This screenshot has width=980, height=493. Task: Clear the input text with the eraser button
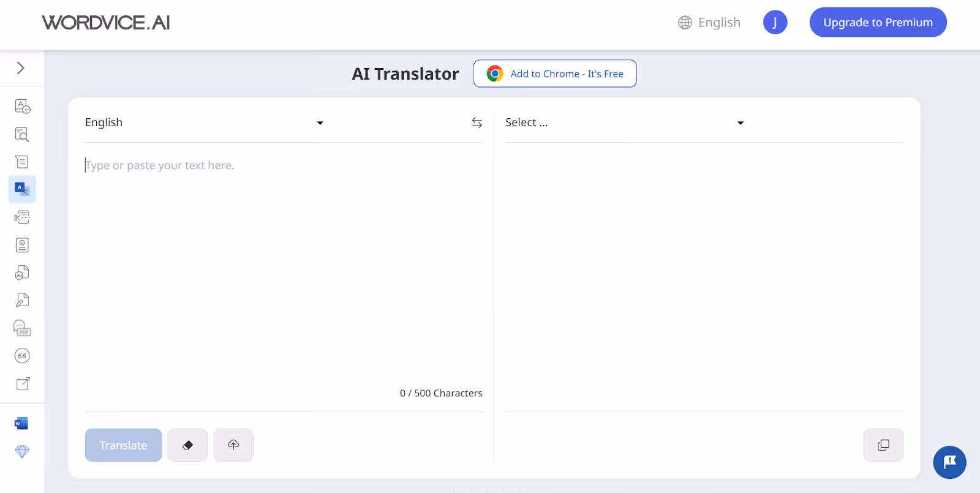tap(187, 445)
